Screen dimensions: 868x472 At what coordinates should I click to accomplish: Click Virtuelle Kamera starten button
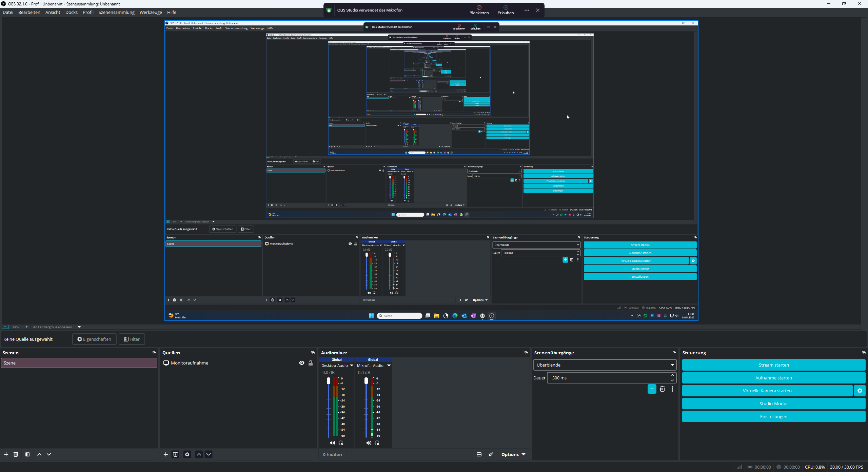pos(767,391)
